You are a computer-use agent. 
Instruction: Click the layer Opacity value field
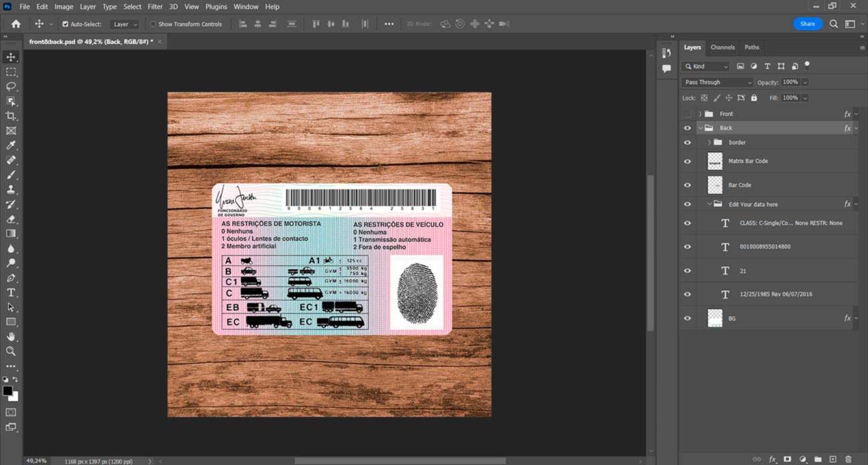(790, 82)
